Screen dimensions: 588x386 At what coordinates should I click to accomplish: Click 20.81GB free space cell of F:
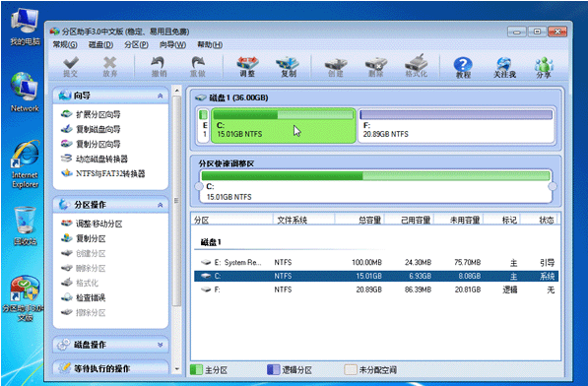(x=468, y=289)
